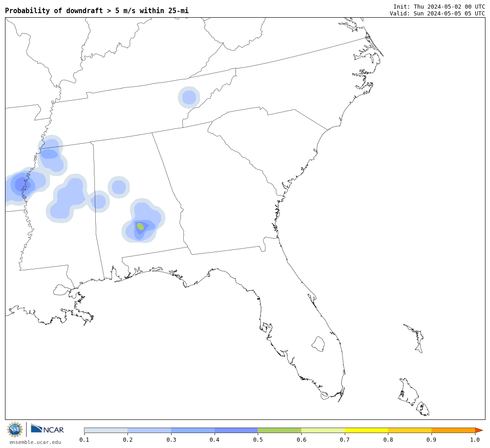
Task: Click the 0.8–0.9 gold colorbar segment
Action: click(x=410, y=430)
